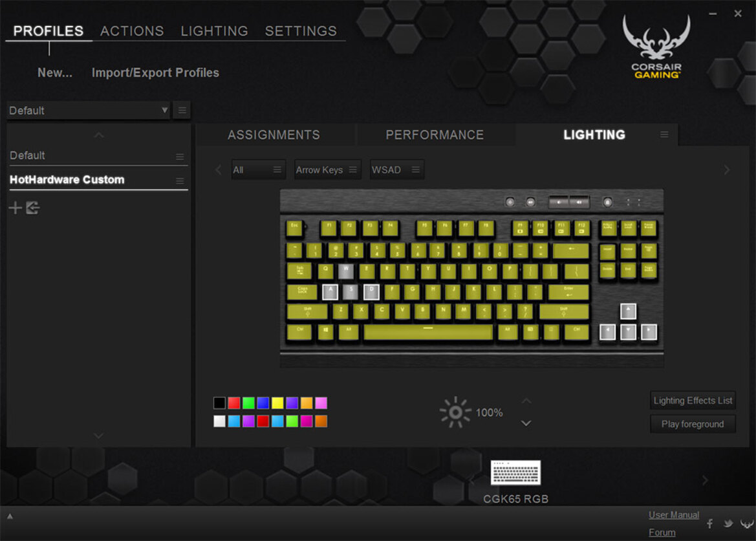Click the Play foreground button
The width and height of the screenshot is (756, 541).
coord(693,425)
